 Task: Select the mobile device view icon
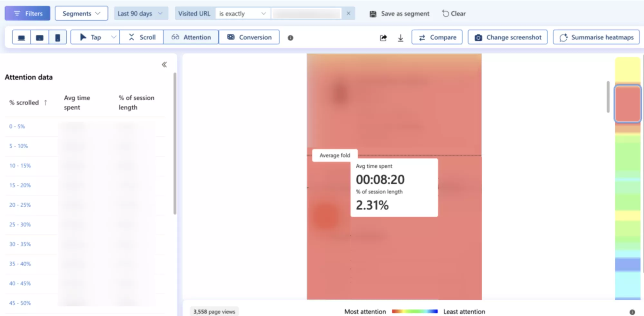click(58, 37)
